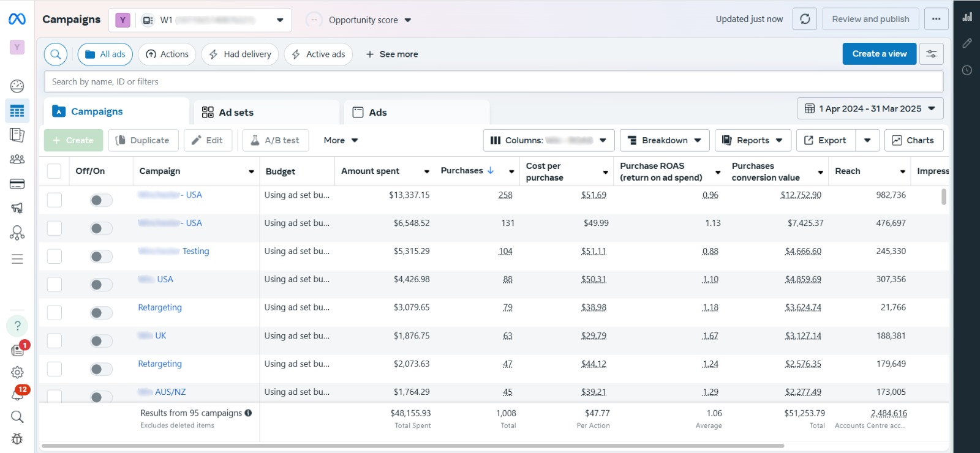Open the Breakdown dropdown
The width and height of the screenshot is (980, 453).
pos(665,140)
